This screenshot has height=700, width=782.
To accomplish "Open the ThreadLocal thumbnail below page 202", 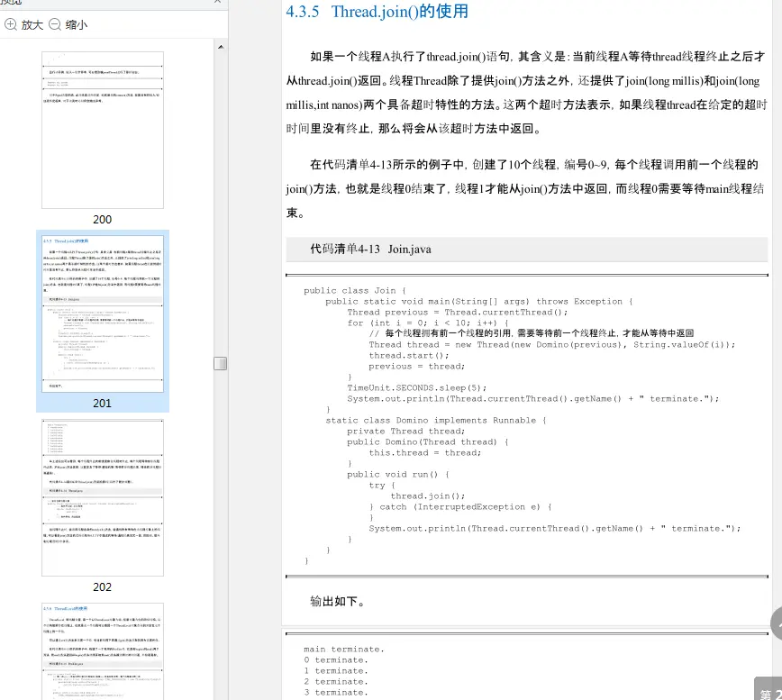I will [x=102, y=651].
